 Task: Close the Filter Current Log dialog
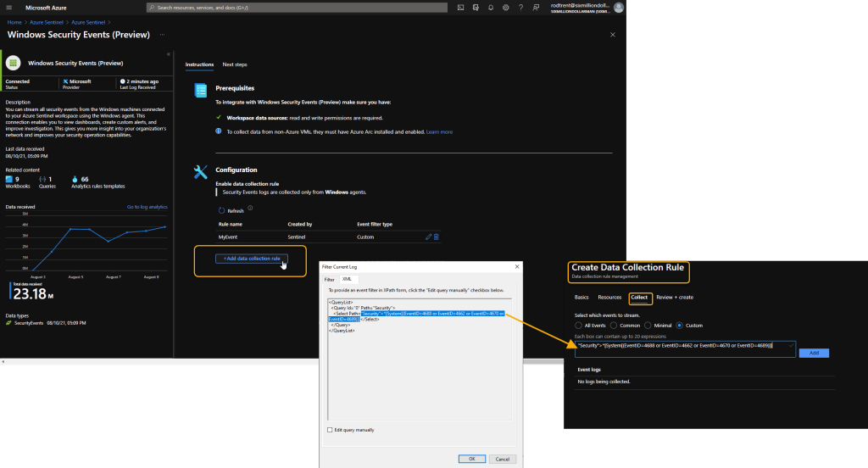pos(517,266)
